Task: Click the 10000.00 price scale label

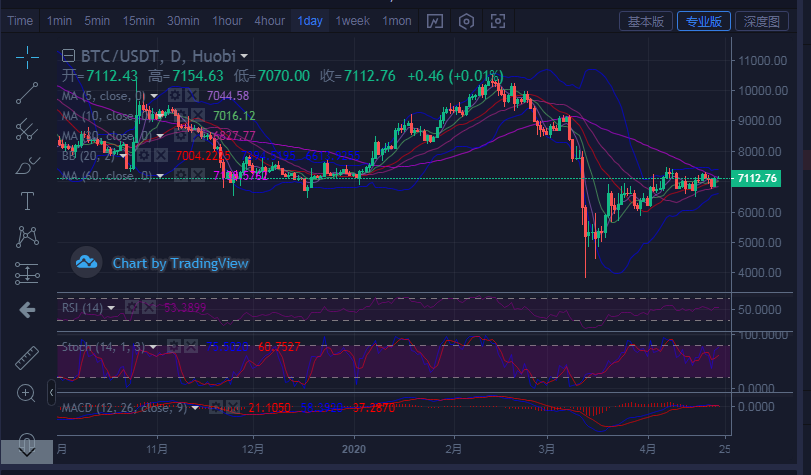Action: click(x=763, y=91)
